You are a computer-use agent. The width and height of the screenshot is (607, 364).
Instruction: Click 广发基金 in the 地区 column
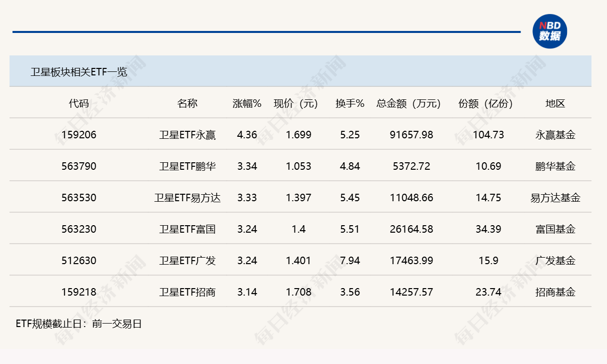pos(555,261)
